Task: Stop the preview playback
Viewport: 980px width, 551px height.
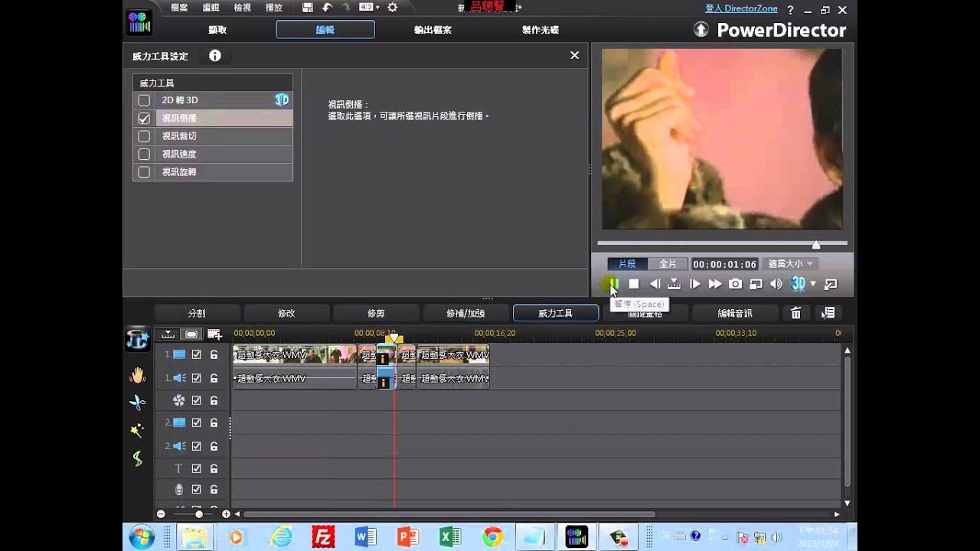Action: pos(634,284)
